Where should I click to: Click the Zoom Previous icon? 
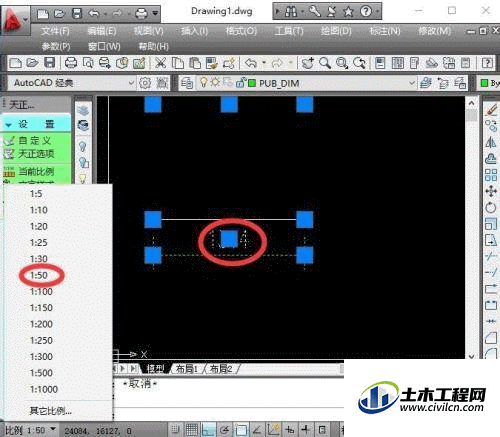[359, 63]
